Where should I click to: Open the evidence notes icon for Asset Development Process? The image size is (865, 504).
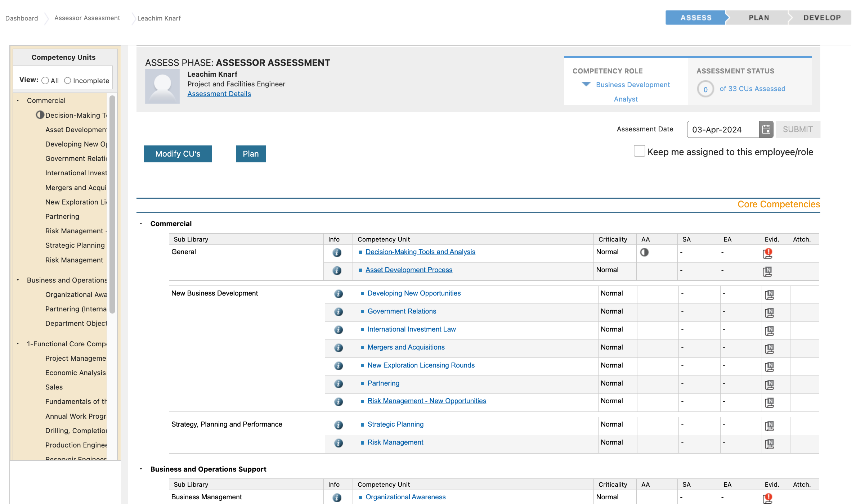pyautogui.click(x=768, y=271)
